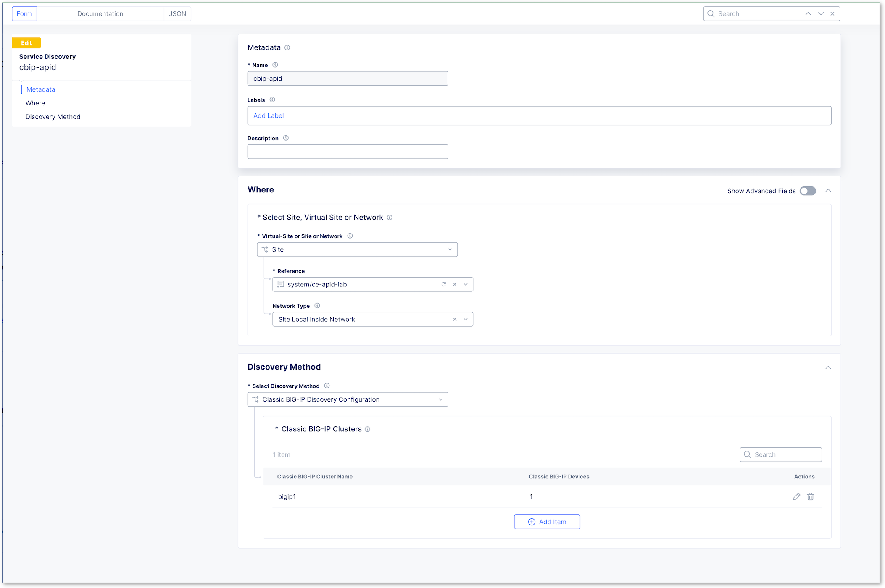Click info icon beside Virtual-Site or Site or Network label

350,236
